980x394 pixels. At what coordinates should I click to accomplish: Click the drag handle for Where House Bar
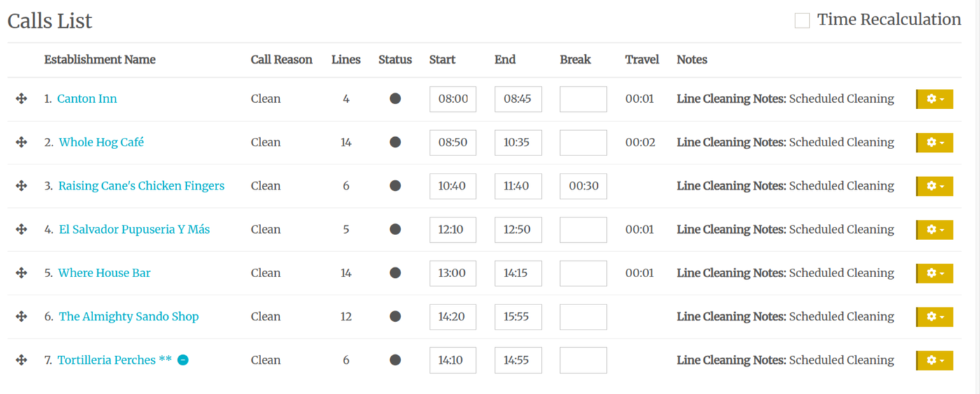coord(21,273)
